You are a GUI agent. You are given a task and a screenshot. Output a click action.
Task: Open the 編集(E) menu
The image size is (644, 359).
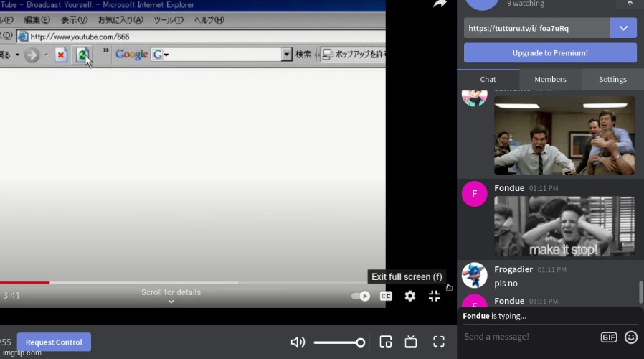point(37,19)
